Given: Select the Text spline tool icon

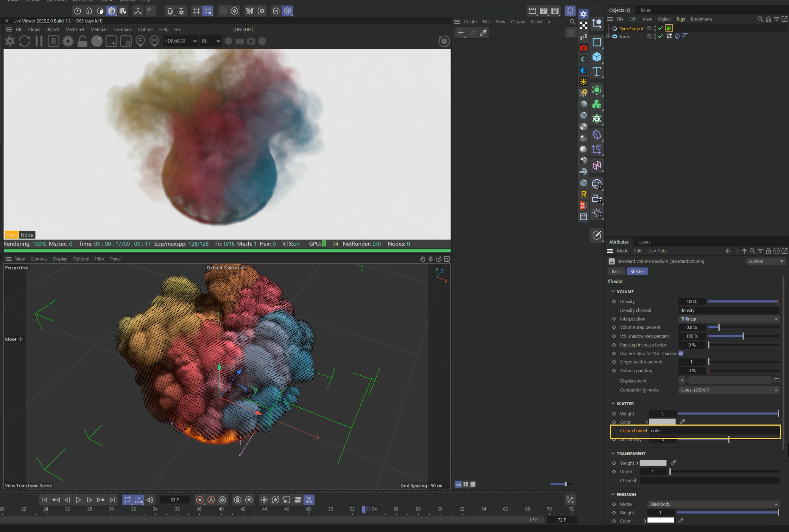Looking at the screenshot, I should coord(596,71).
